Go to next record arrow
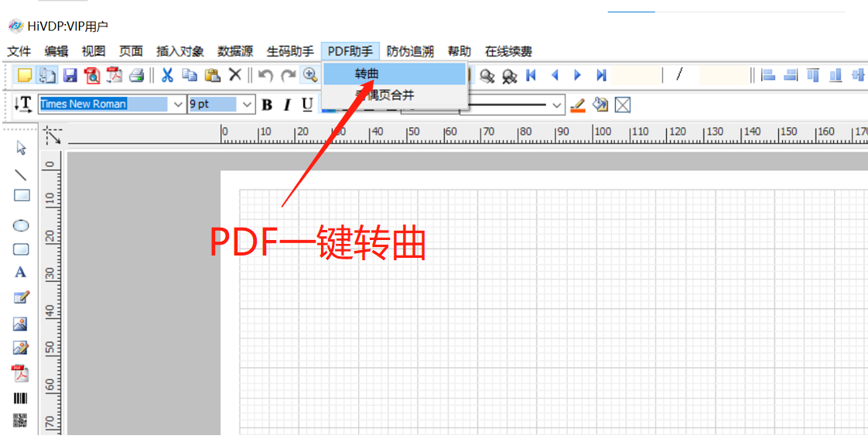 click(x=578, y=75)
